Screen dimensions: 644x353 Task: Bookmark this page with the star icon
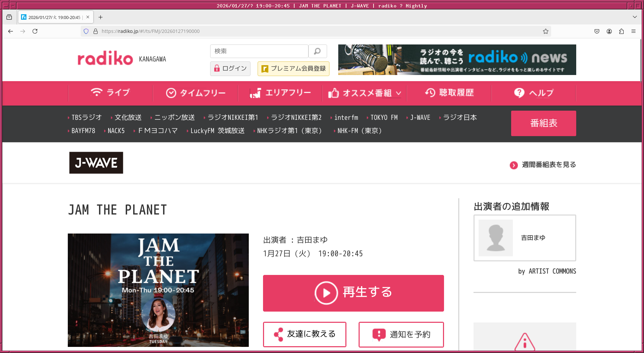[545, 31]
